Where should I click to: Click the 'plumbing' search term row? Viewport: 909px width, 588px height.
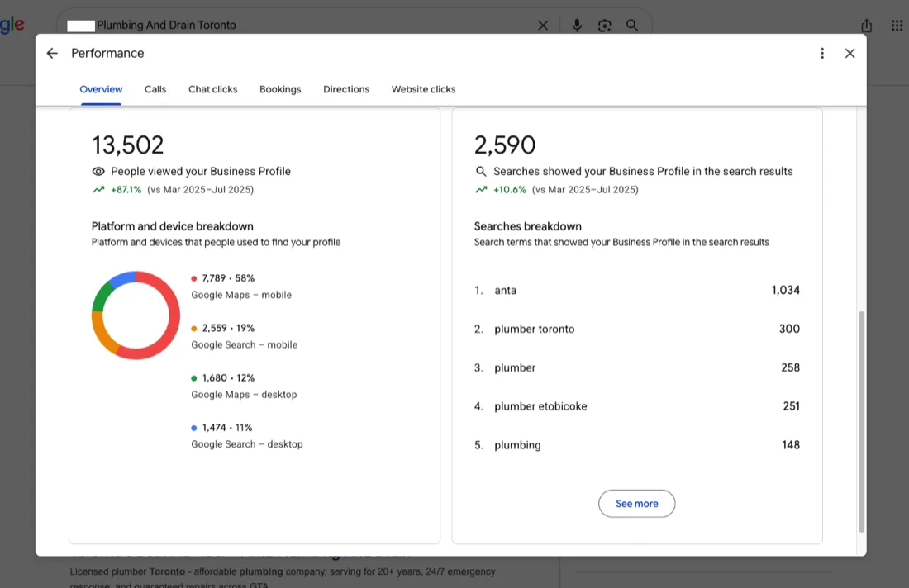point(636,445)
